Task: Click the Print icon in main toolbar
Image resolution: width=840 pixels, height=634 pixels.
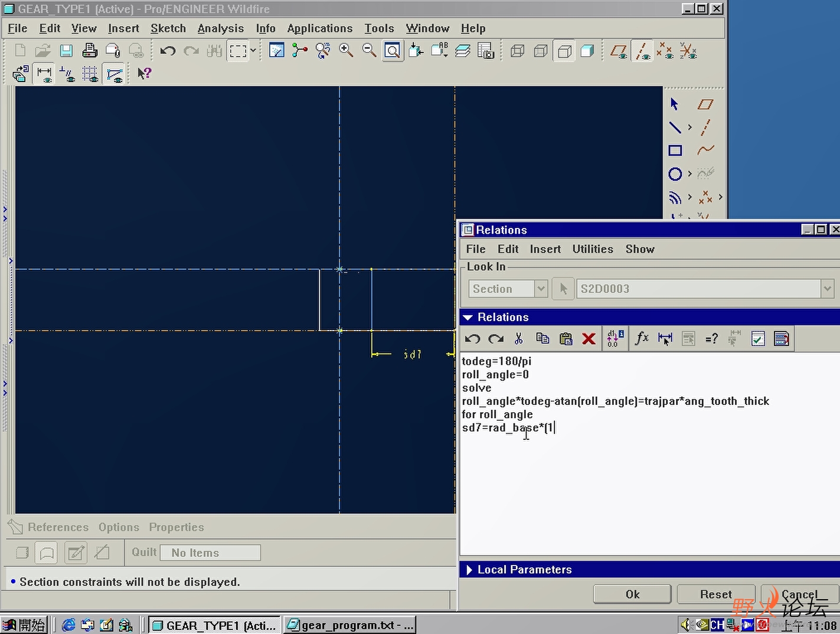Action: click(90, 51)
